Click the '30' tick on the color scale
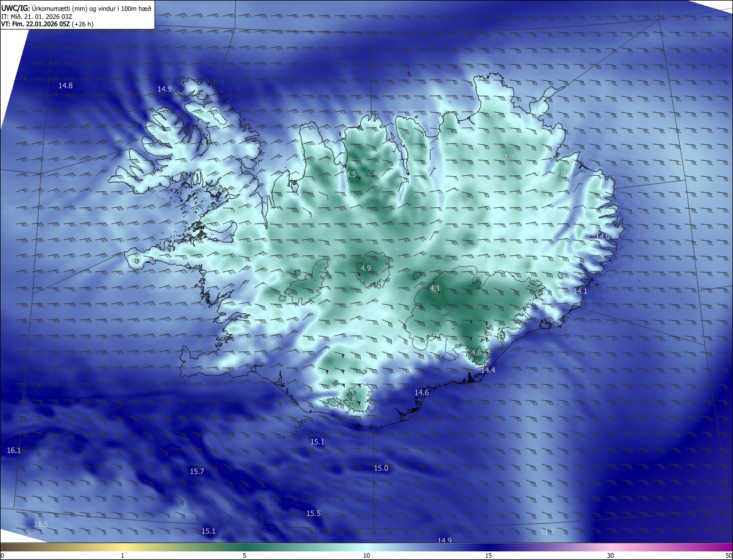This screenshot has height=560, width=733. click(x=610, y=555)
